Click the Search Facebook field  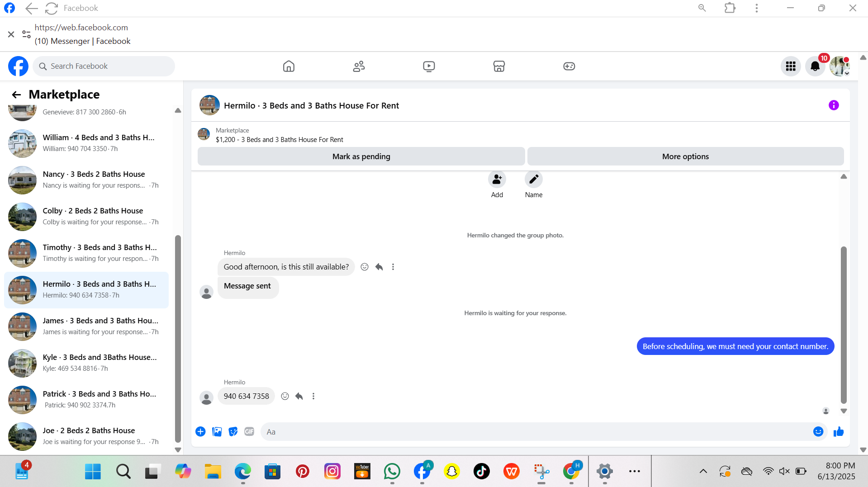click(104, 66)
